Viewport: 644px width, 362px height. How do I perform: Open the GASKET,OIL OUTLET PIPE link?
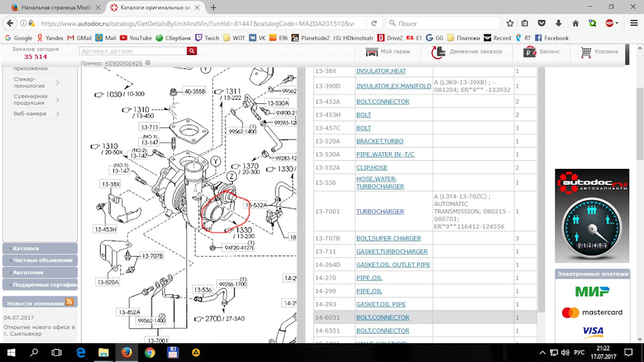pos(393,265)
